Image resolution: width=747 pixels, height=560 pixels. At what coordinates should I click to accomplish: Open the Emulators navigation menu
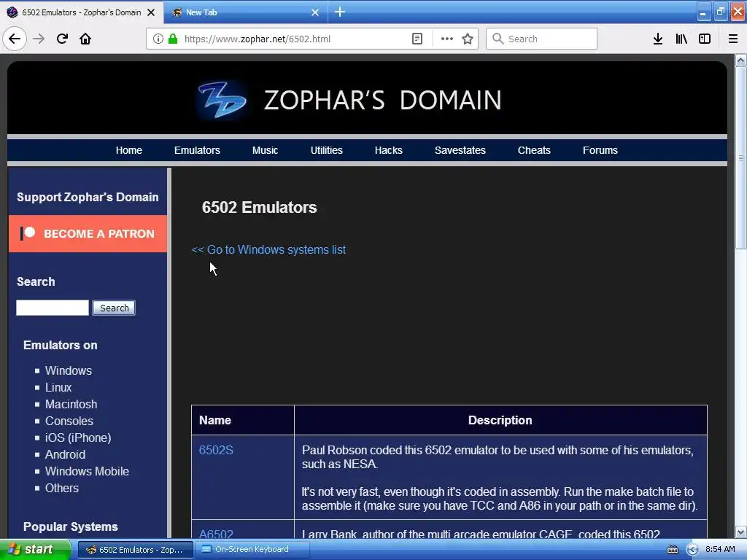(x=197, y=150)
